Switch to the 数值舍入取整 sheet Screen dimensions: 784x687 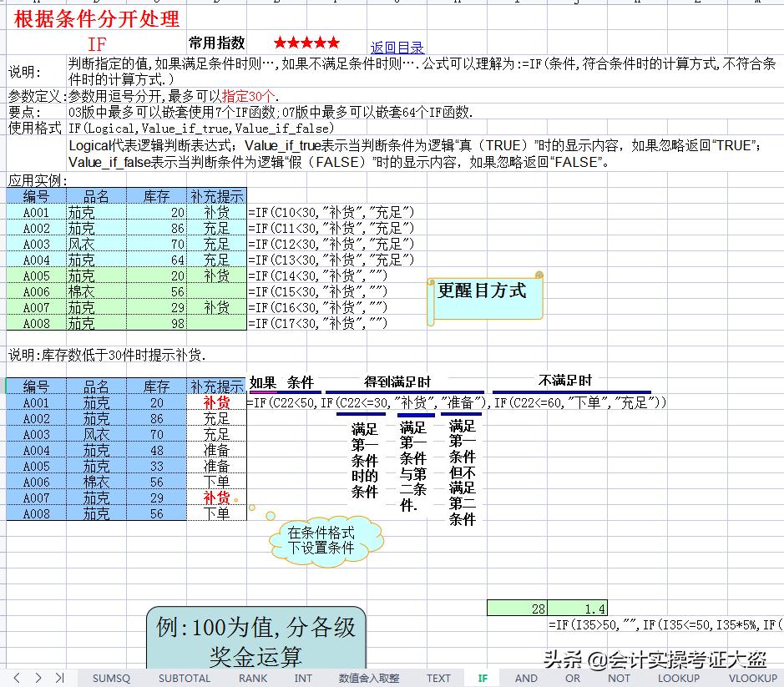[x=372, y=679]
